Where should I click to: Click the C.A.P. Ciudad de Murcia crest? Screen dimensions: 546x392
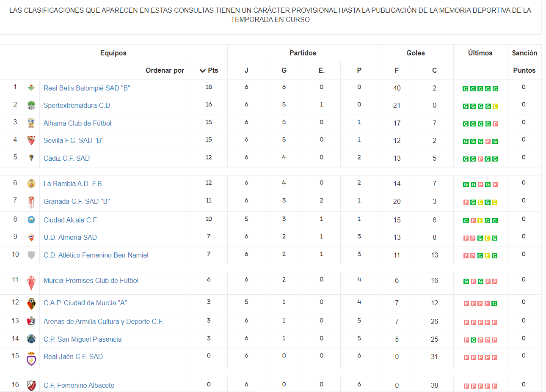(x=31, y=304)
